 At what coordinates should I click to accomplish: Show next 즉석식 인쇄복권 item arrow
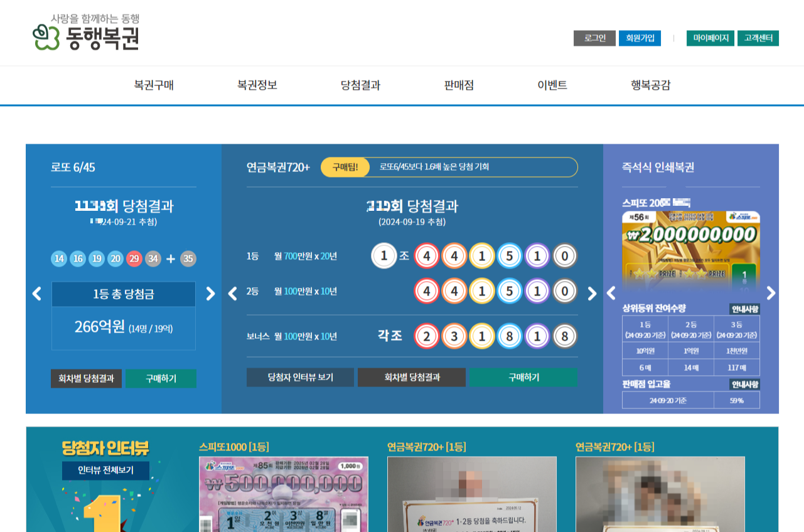click(x=771, y=293)
